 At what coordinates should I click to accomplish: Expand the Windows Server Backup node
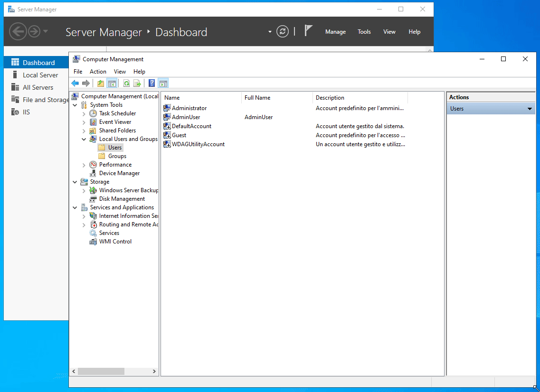pos(84,191)
